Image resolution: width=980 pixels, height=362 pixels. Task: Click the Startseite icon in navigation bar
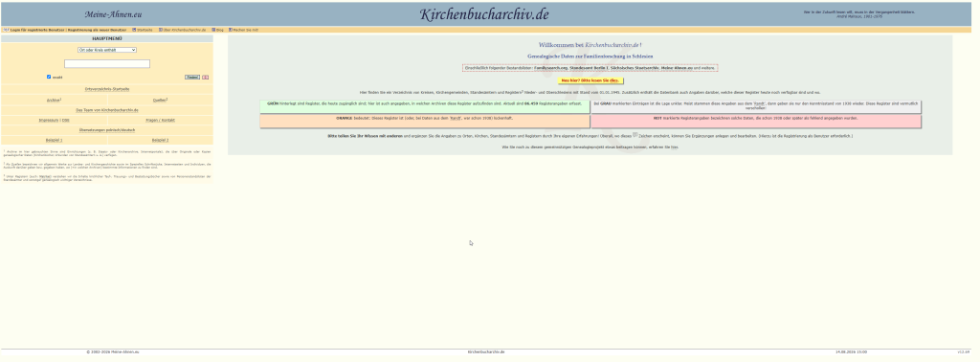pos(134,30)
